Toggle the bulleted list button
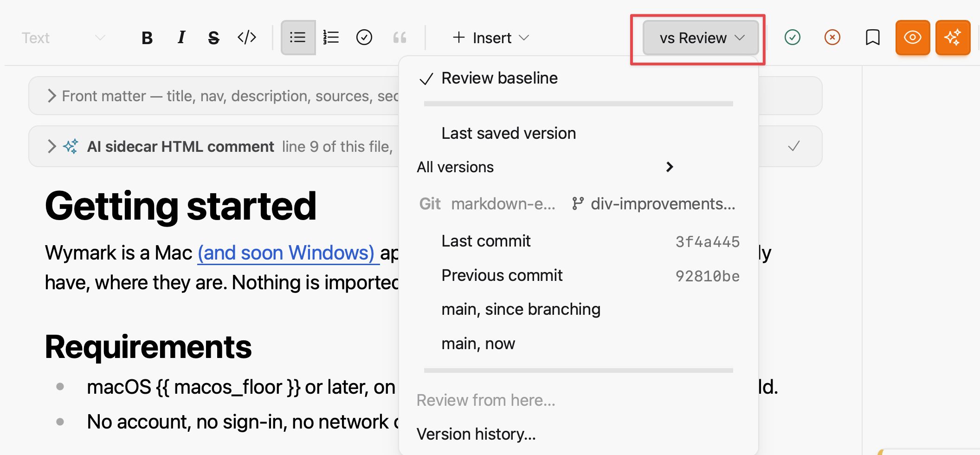Viewport: 980px width, 455px height. click(x=298, y=37)
